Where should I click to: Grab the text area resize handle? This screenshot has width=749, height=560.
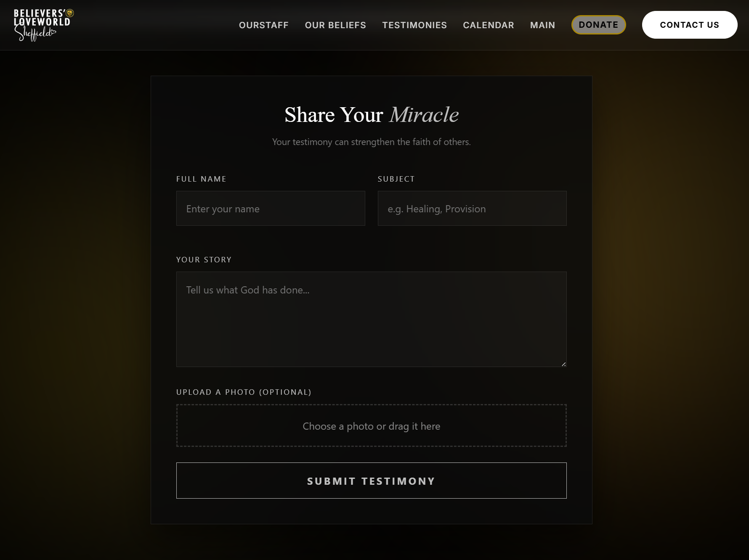pos(563,364)
